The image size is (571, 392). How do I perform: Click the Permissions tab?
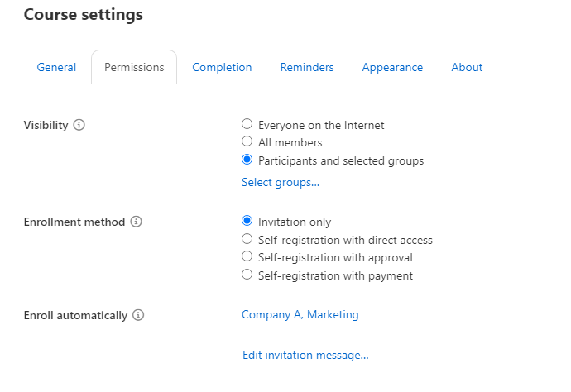(134, 68)
